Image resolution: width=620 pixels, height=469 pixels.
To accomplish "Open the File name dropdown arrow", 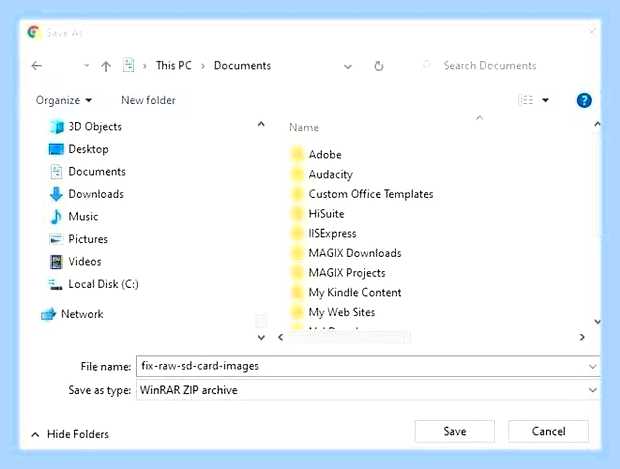I will coord(592,367).
